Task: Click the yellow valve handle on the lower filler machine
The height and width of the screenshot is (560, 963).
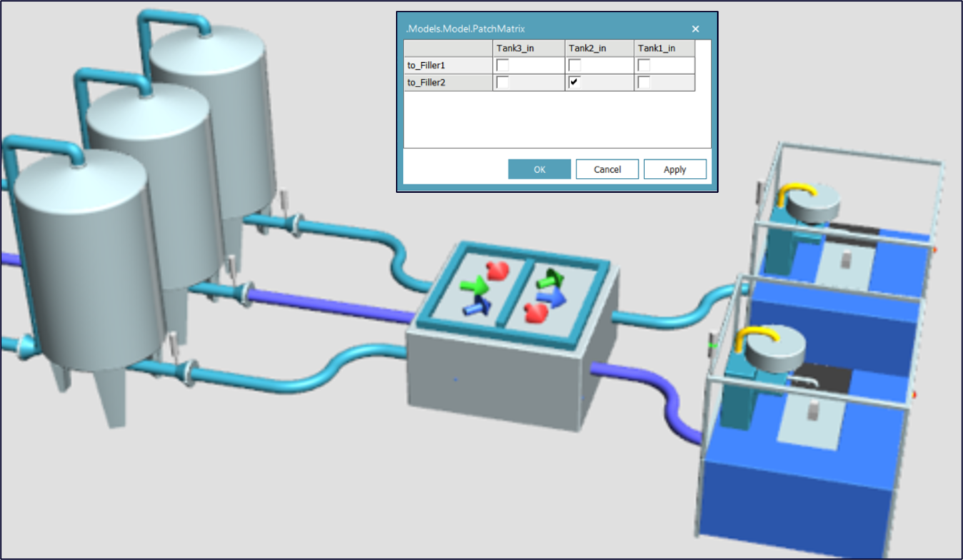Action: pos(756,333)
